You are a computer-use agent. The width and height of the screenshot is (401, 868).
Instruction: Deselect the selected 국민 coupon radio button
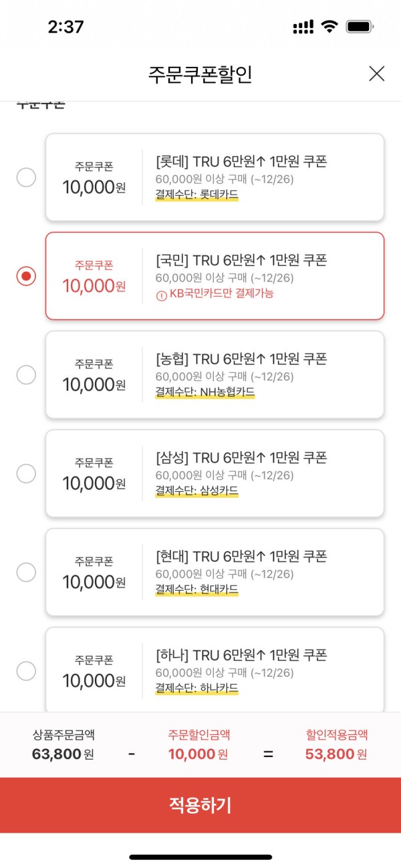[26, 276]
